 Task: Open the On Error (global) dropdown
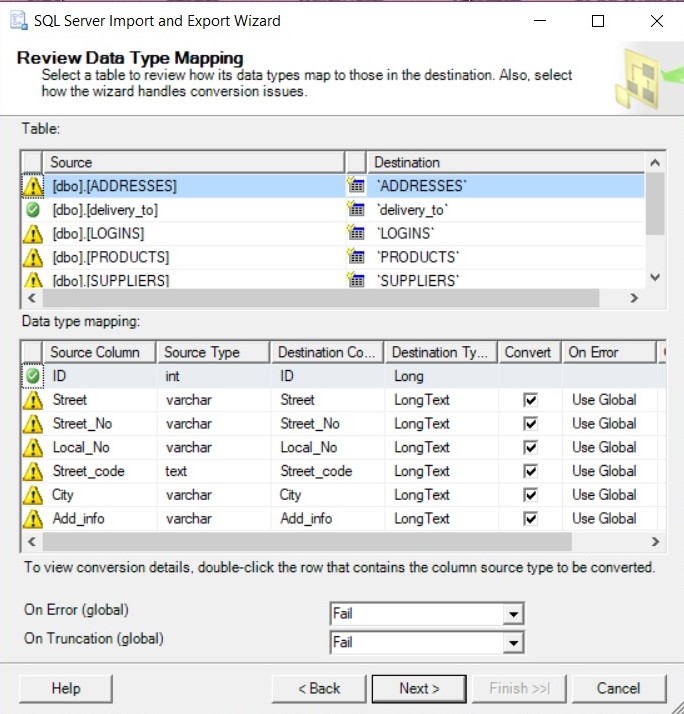(513, 614)
